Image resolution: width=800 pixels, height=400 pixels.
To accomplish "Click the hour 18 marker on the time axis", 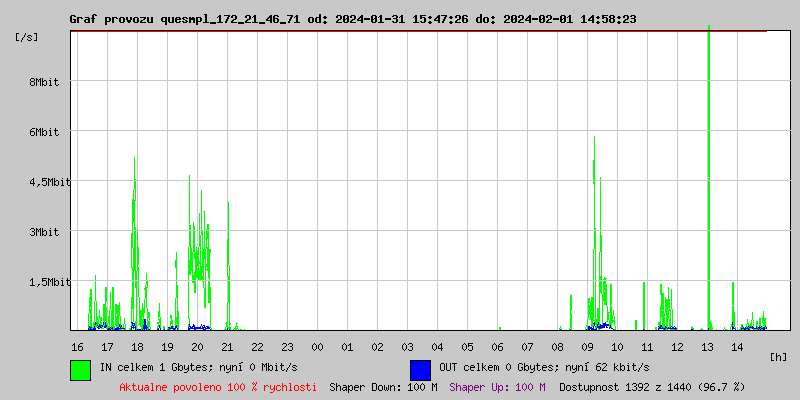I will (137, 347).
